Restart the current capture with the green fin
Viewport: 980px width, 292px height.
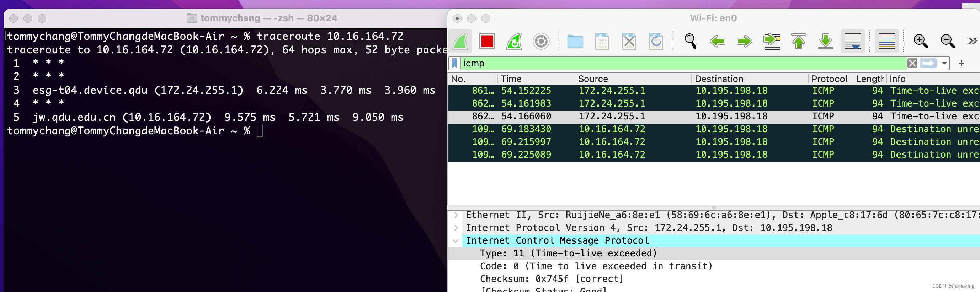(x=514, y=41)
